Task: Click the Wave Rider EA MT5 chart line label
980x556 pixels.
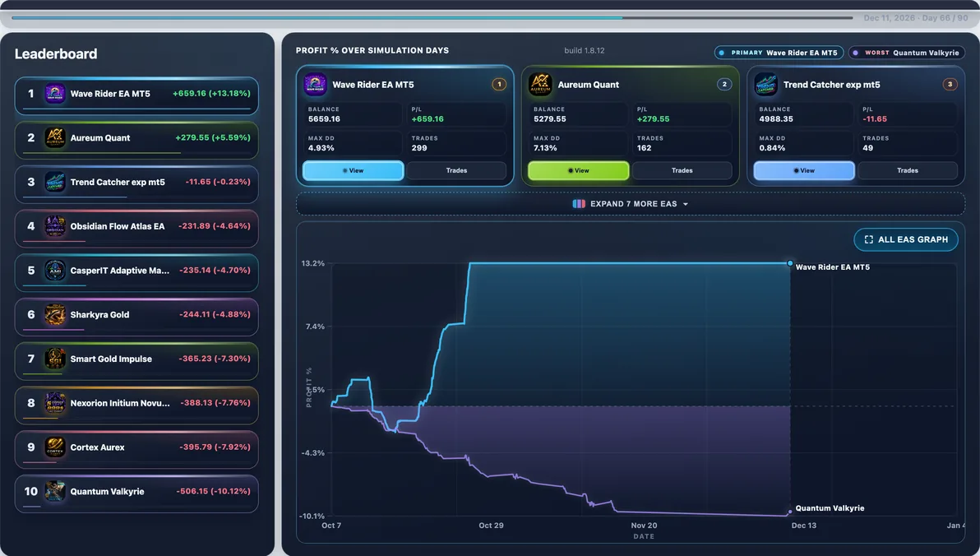Action: 833,267
